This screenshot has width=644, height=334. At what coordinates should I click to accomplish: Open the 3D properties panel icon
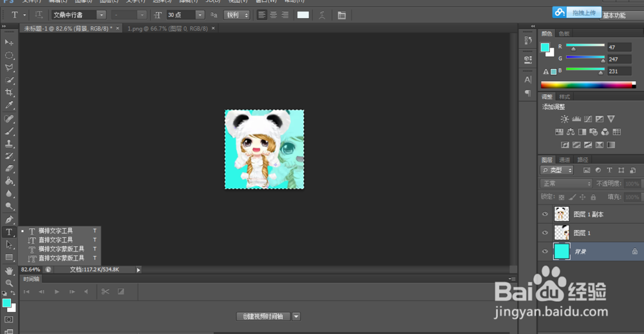[x=528, y=59]
